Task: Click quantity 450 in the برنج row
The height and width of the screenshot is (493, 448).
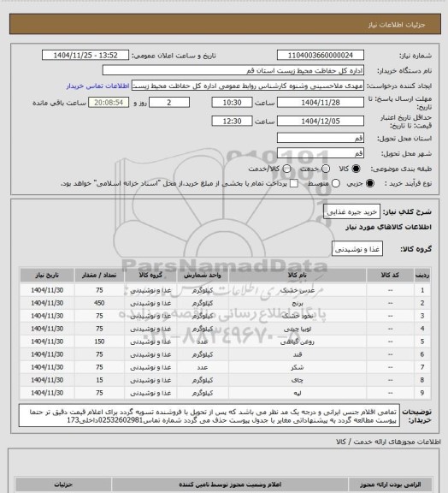Action: 99,303
